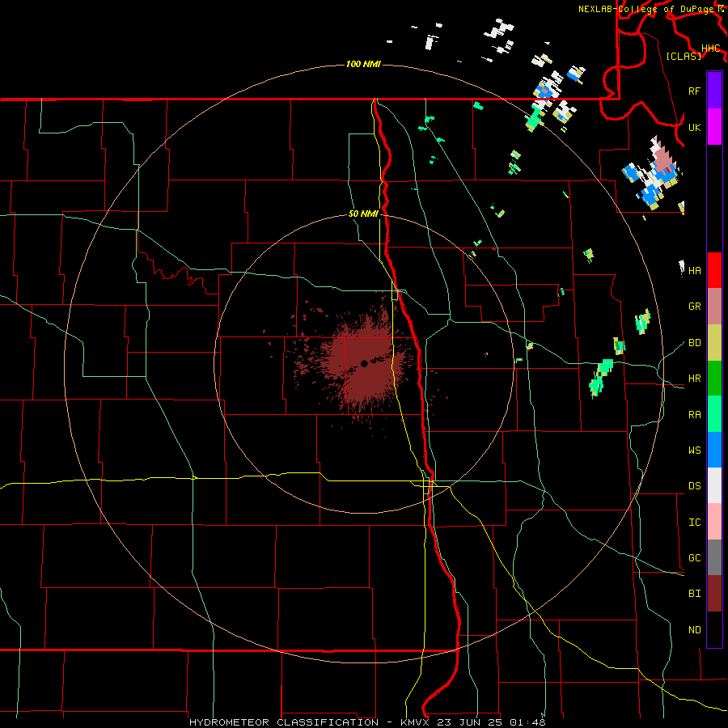Pick the RA light green legend swatch
728x728 pixels.
pos(714,414)
